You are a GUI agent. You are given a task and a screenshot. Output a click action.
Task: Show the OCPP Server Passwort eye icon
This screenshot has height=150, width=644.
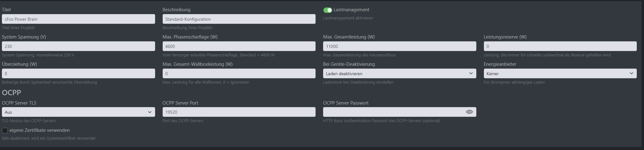click(x=469, y=112)
